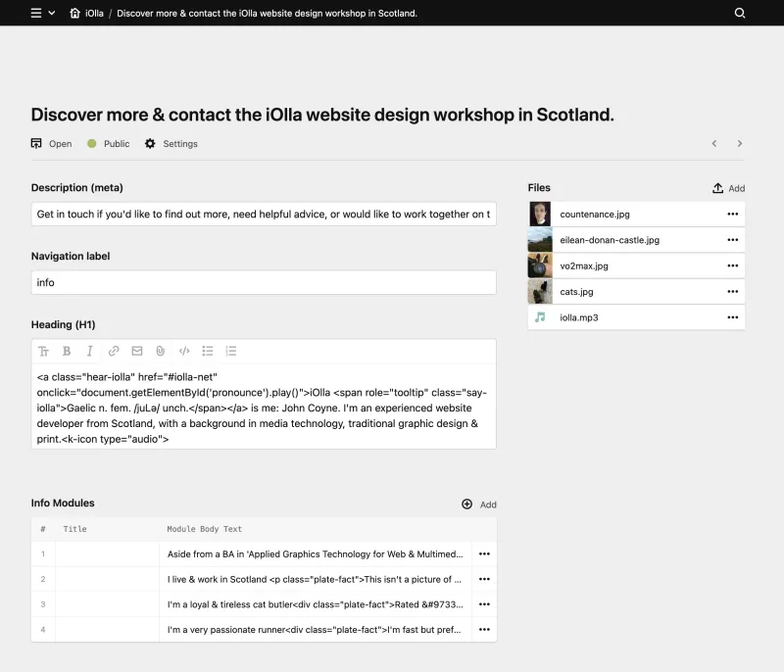Viewport: 784px width, 672px height.
Task: Upload a file with the Files Add button
Action: tap(729, 187)
